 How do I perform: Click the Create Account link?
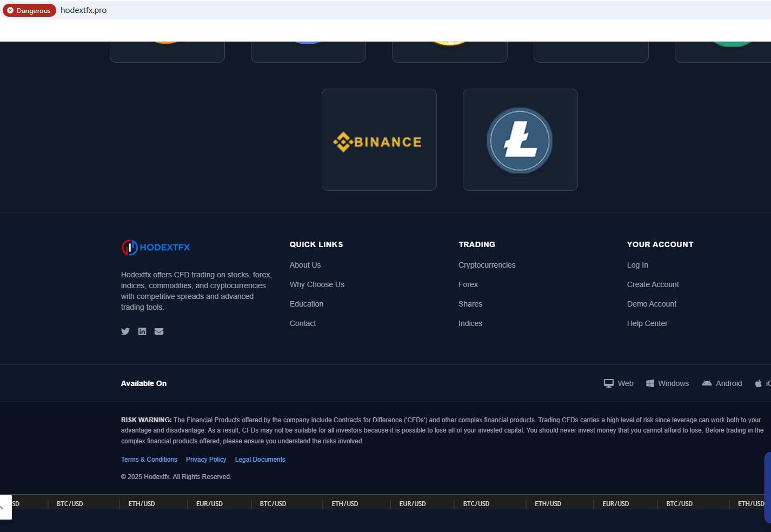[x=653, y=284]
